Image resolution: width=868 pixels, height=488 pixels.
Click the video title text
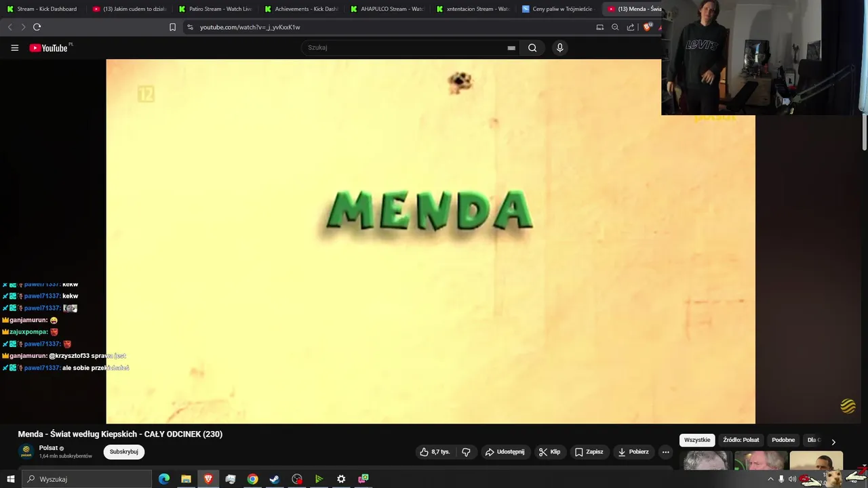(x=120, y=434)
